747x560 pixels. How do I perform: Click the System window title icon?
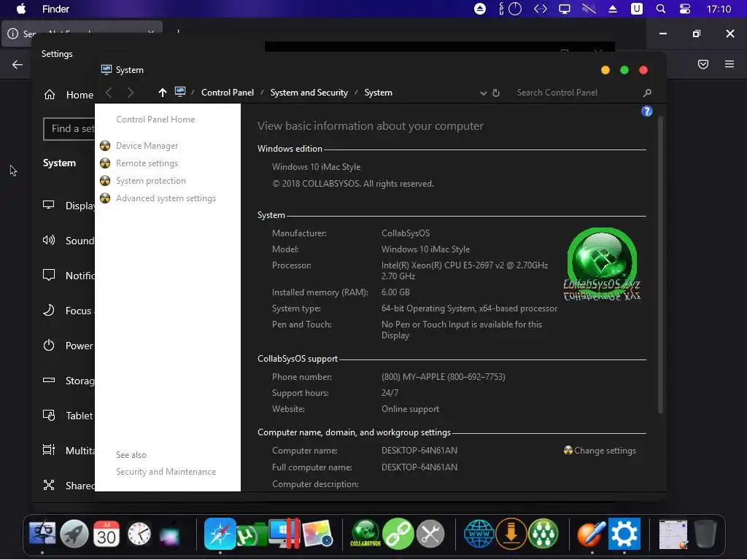click(107, 70)
